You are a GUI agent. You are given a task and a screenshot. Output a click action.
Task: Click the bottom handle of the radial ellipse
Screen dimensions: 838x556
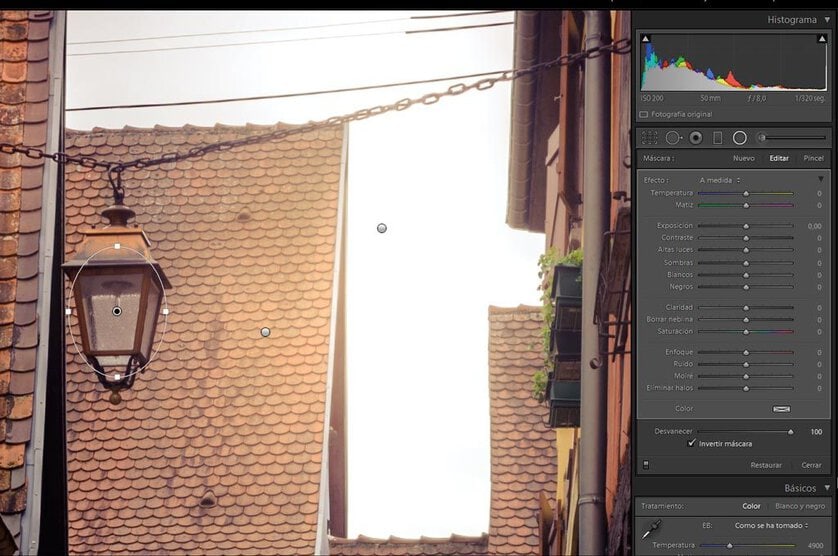tap(117, 377)
